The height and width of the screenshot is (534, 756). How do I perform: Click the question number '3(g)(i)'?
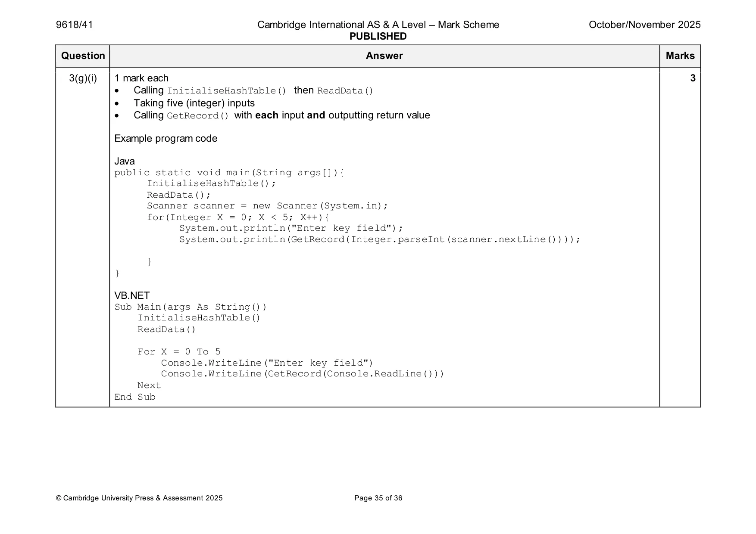pos(83,78)
